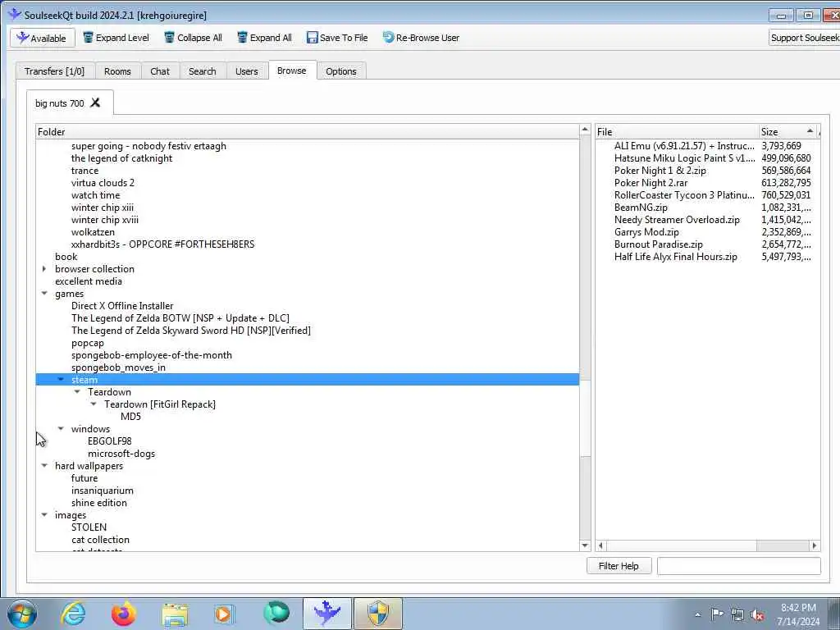840x630 pixels.
Task: Select spongebob_moves_in folder
Action: click(x=118, y=367)
